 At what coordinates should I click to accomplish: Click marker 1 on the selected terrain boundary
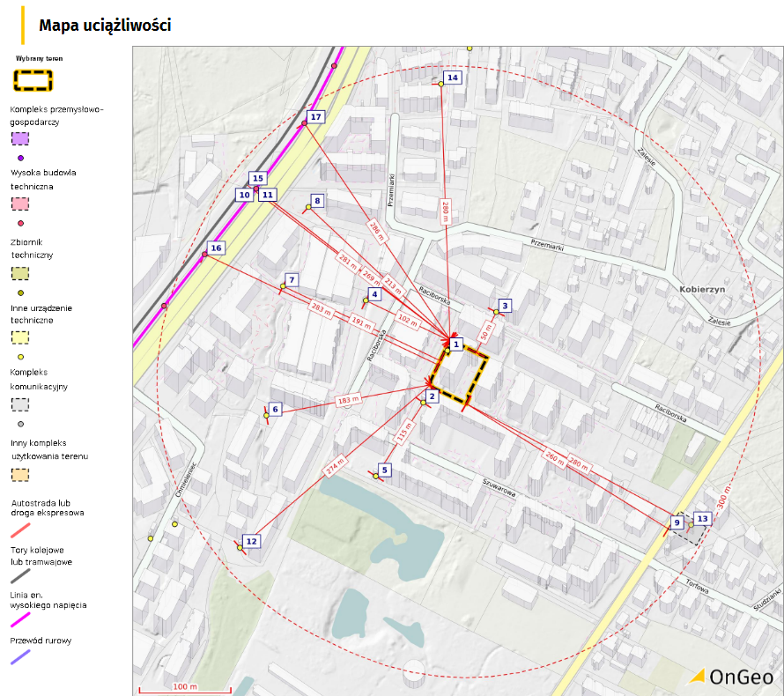pos(455,344)
